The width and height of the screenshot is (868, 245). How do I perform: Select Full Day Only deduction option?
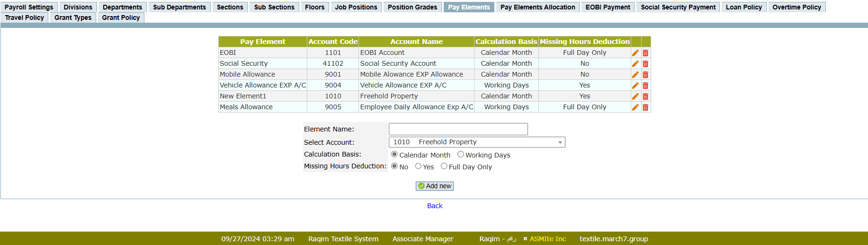tap(444, 166)
